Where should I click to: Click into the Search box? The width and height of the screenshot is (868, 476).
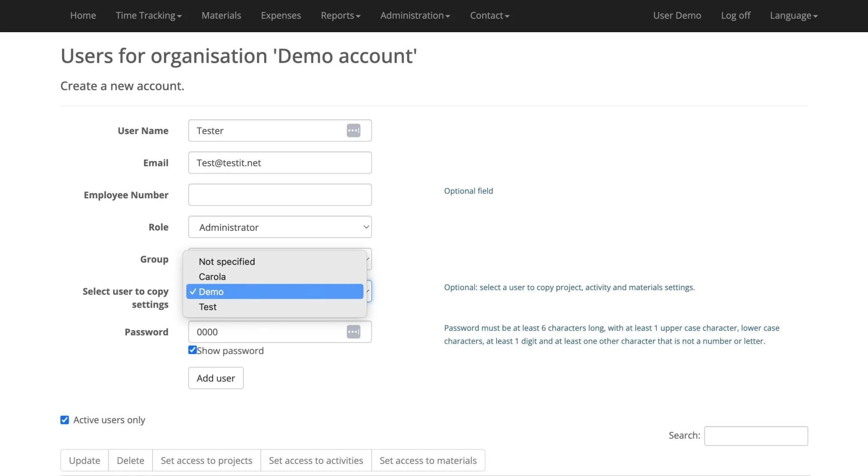755,436
